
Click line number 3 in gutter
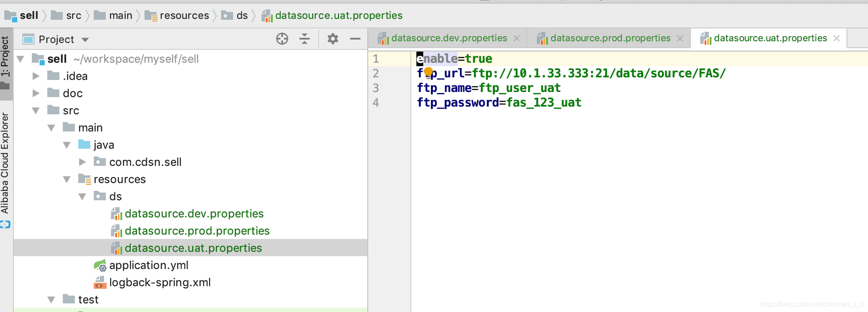tap(376, 88)
